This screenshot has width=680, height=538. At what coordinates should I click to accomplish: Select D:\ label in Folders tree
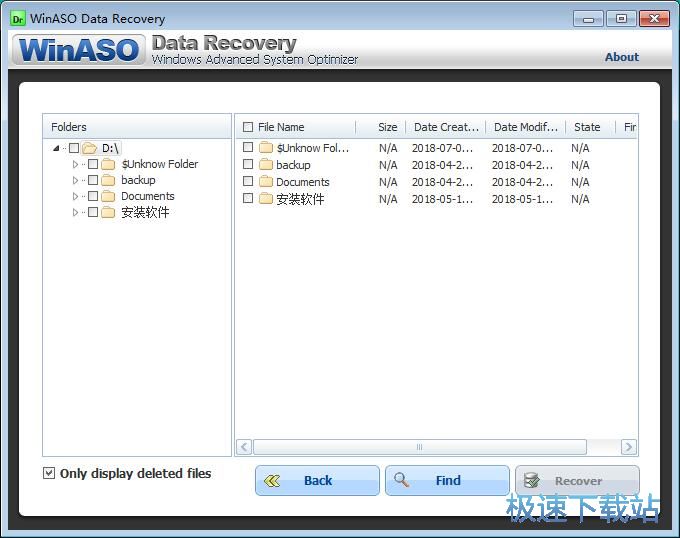110,148
